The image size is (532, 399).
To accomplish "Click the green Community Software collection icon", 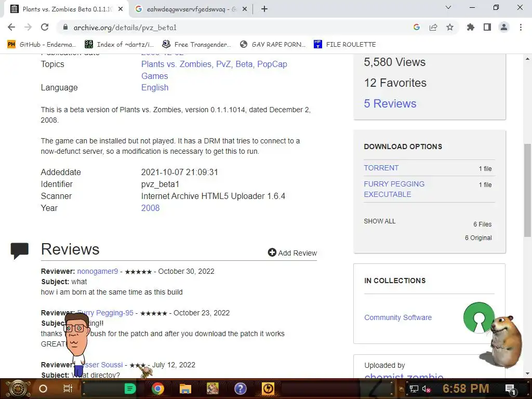I will pos(478,318).
